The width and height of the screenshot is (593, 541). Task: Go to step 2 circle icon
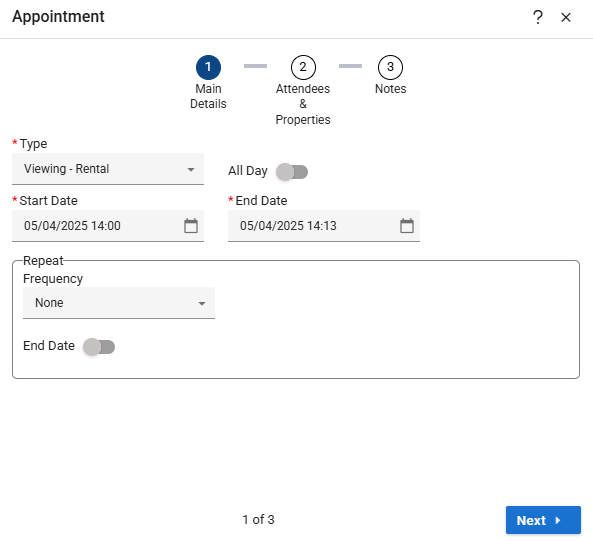click(303, 67)
